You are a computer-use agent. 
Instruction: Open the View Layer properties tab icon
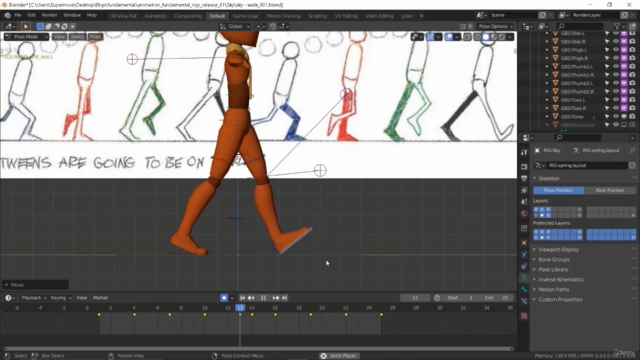[x=524, y=190]
